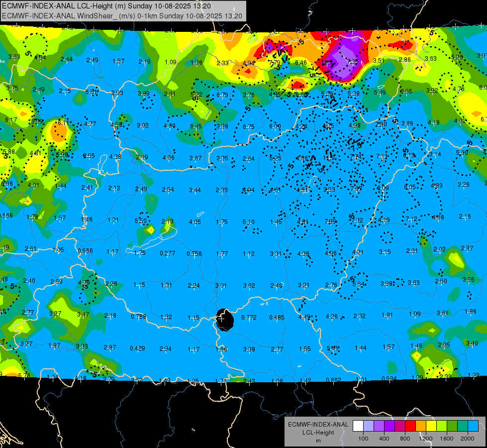The width and height of the screenshot is (487, 448).
Task: Click the shear value 7.12
Action: pyautogui.click(x=411, y=219)
